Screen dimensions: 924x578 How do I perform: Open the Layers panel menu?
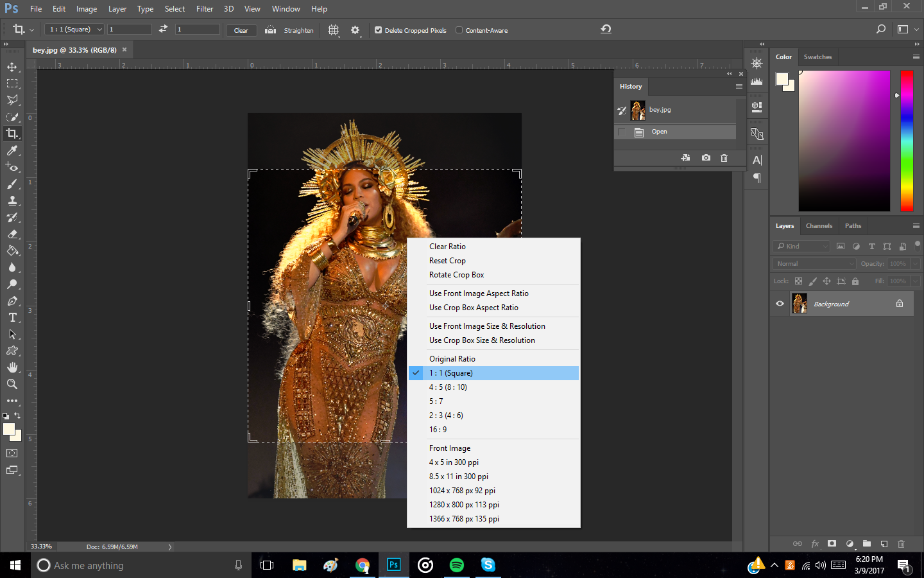pyautogui.click(x=916, y=226)
